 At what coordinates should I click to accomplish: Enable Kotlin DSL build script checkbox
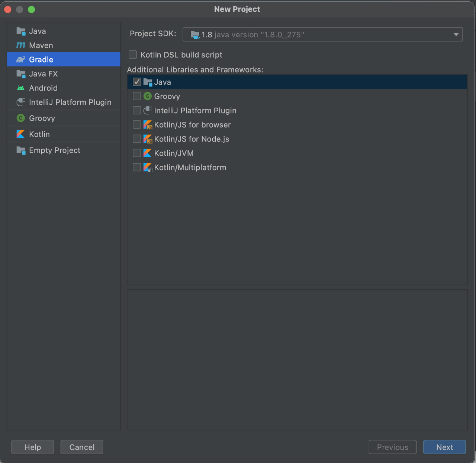(x=133, y=55)
